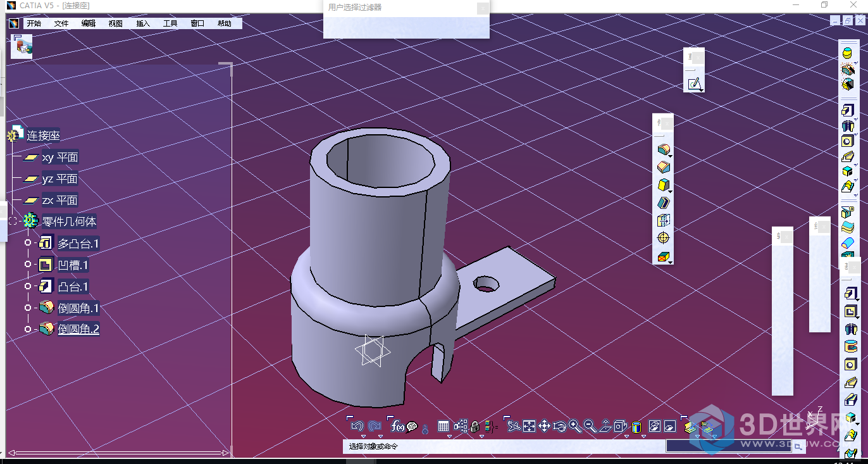Select the Remove Face tool
The image size is (868, 464).
pyautogui.click(x=663, y=256)
